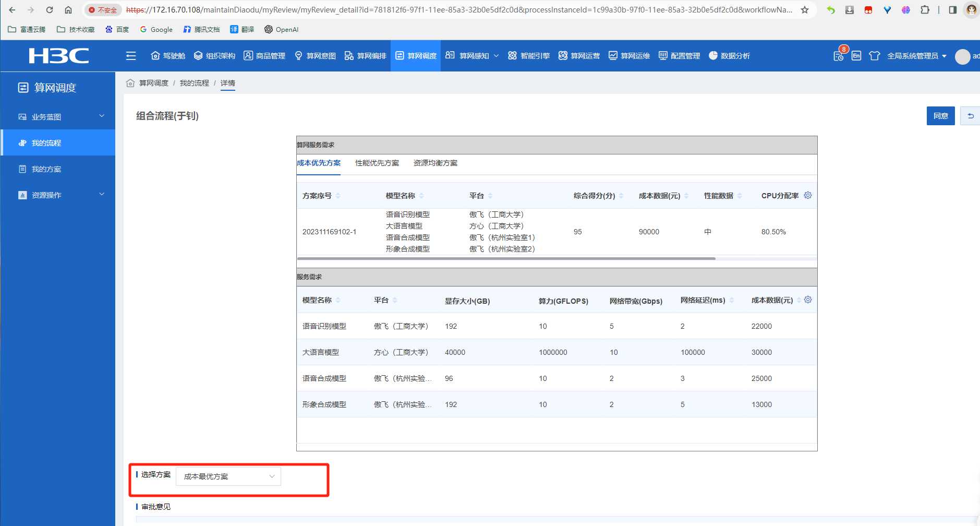Open 算网编排 menu

365,56
